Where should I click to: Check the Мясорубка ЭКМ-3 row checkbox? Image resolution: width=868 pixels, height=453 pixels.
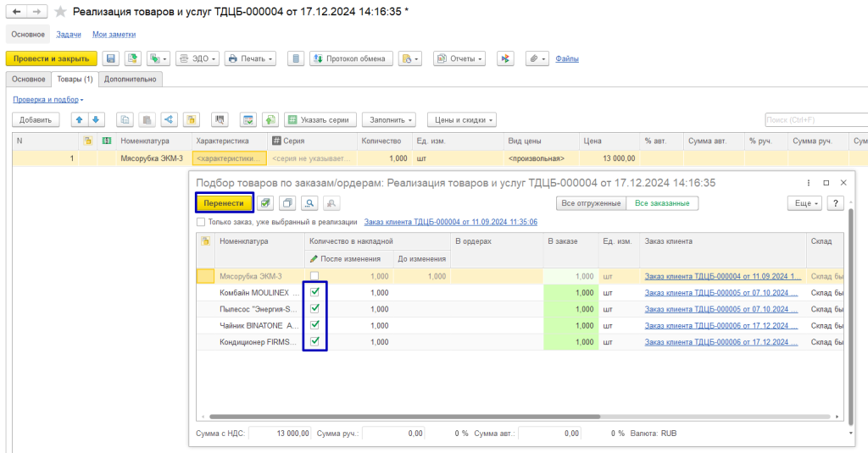(x=314, y=276)
